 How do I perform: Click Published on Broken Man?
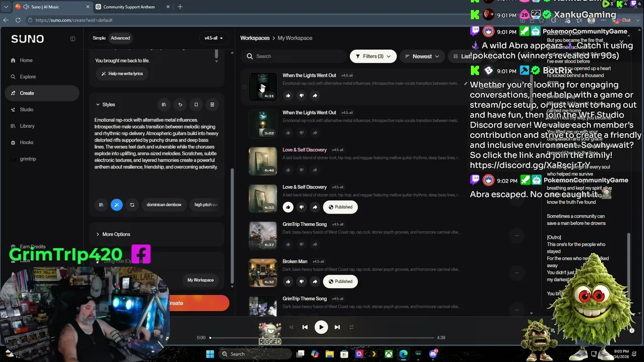click(x=340, y=282)
